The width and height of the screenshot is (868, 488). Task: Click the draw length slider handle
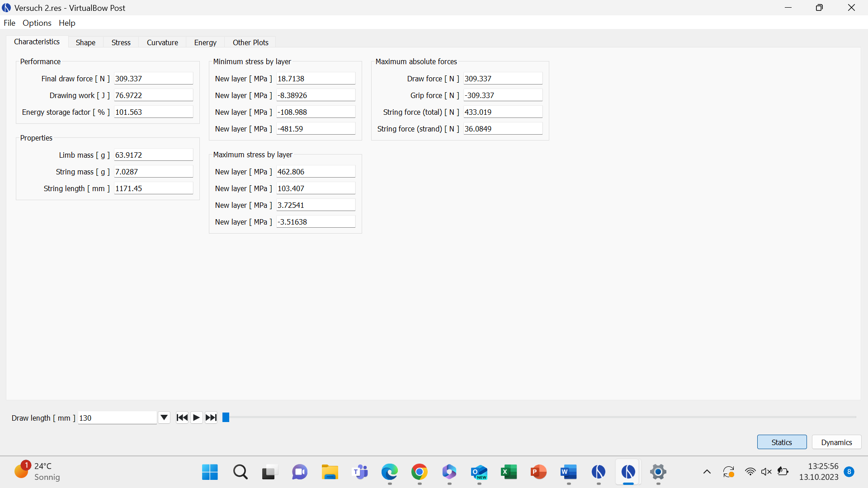(226, 418)
